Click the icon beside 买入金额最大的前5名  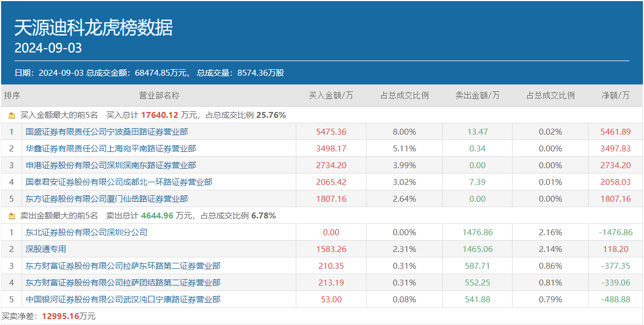[x=12, y=115]
